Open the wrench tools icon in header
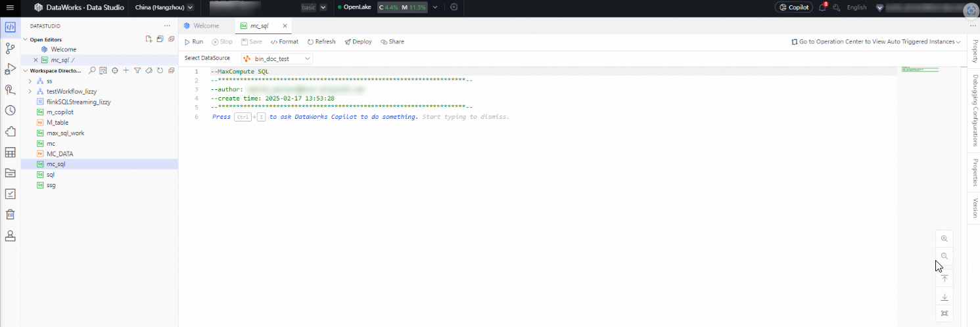The width and height of the screenshot is (980, 327). click(x=837, y=7)
